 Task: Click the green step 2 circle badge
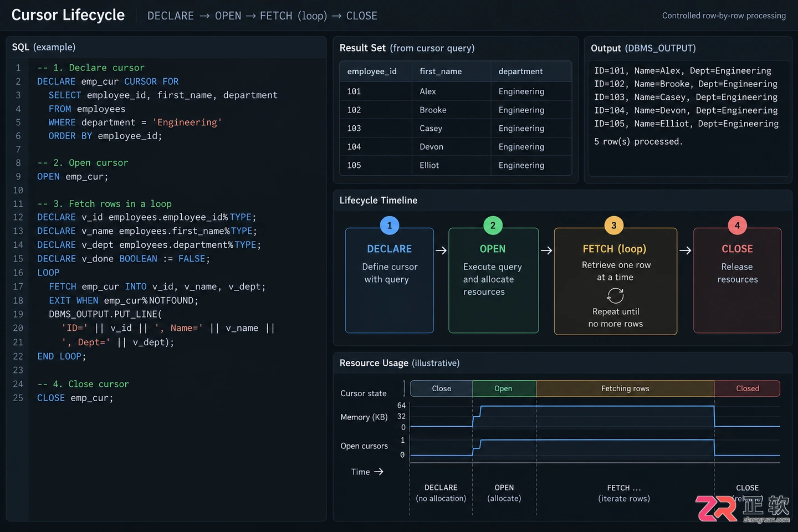point(493,226)
